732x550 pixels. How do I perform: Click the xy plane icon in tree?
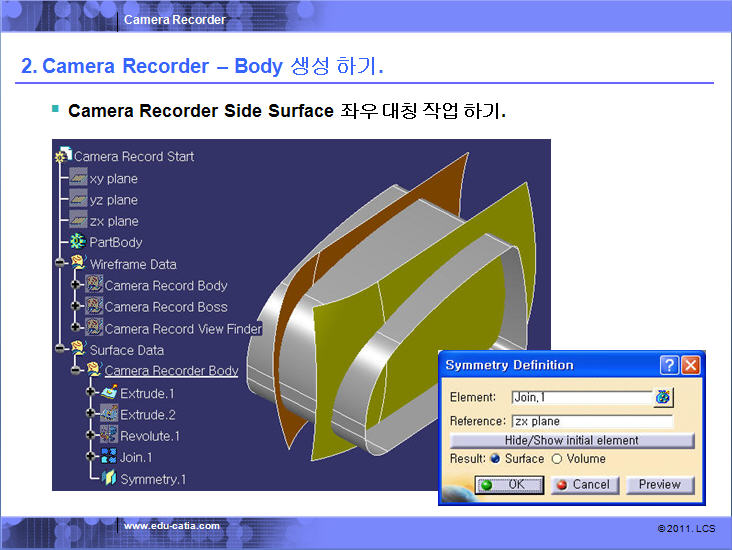[x=78, y=178]
